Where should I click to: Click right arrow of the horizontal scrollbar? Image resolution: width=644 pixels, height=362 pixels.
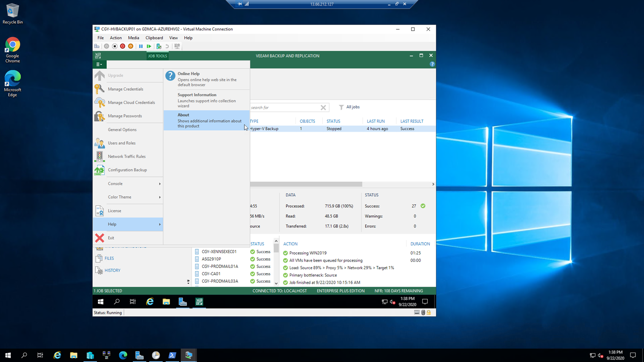pyautogui.click(x=433, y=184)
